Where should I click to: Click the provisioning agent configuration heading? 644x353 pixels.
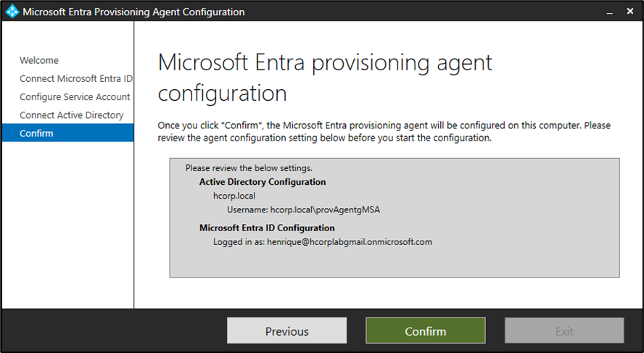tap(325, 77)
